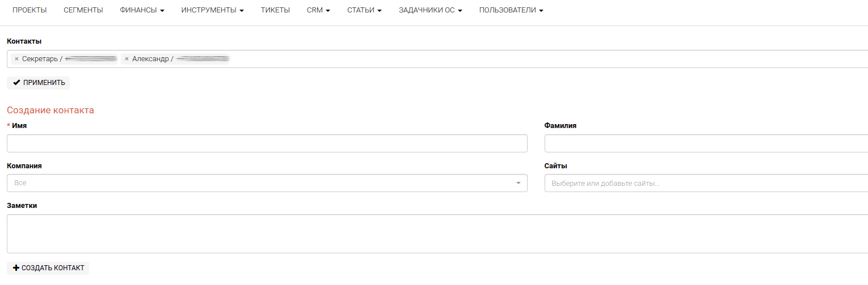
Task: Navigate to Тикеты
Action: [x=275, y=10]
